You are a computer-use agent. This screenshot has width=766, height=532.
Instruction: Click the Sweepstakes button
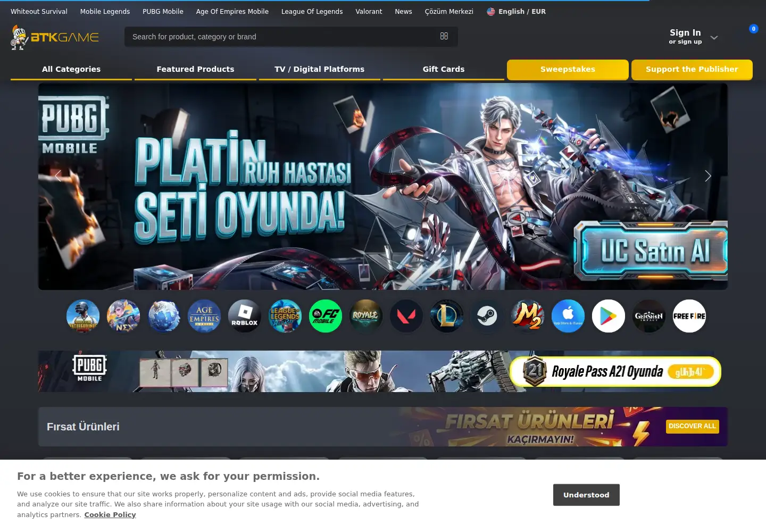tap(568, 70)
